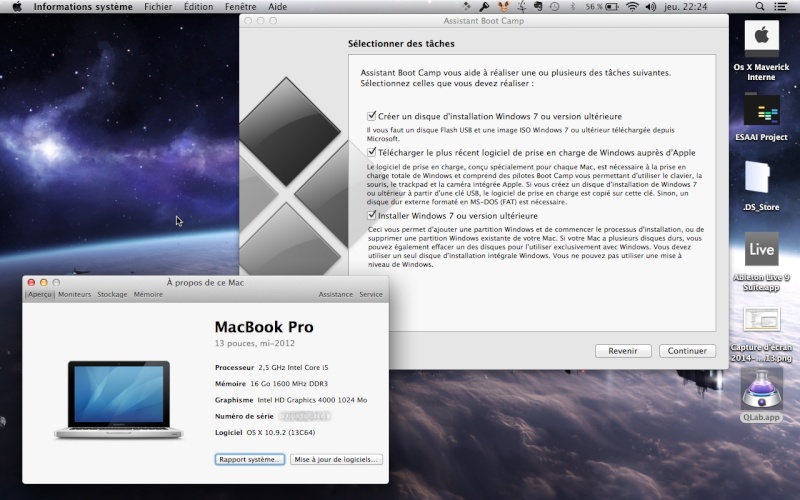
Task: Click Mise à jour de logiciels button
Action: (336, 459)
